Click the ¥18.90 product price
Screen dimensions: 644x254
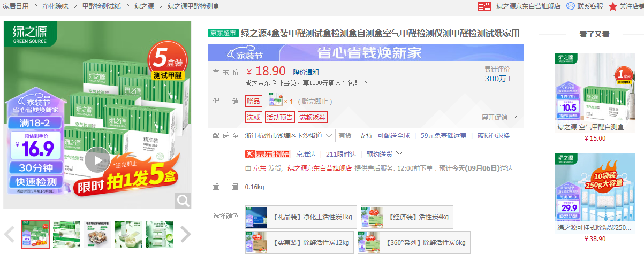click(266, 72)
